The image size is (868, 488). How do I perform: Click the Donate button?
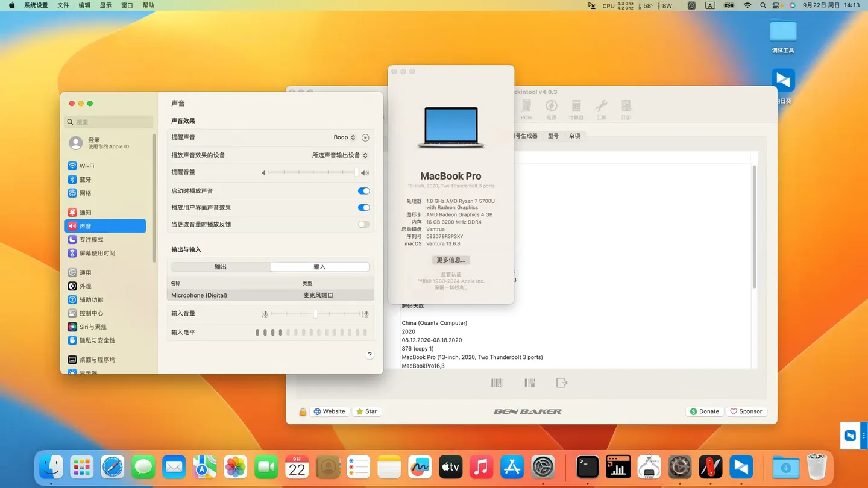point(705,411)
